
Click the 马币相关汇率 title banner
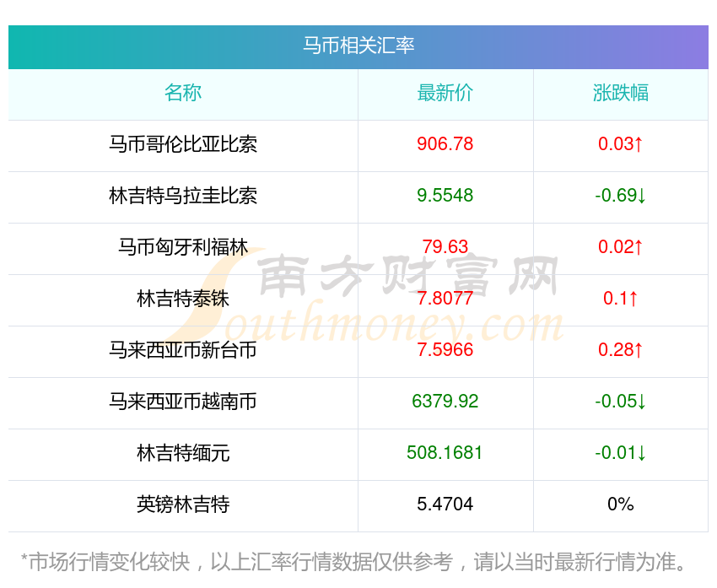[x=358, y=46]
